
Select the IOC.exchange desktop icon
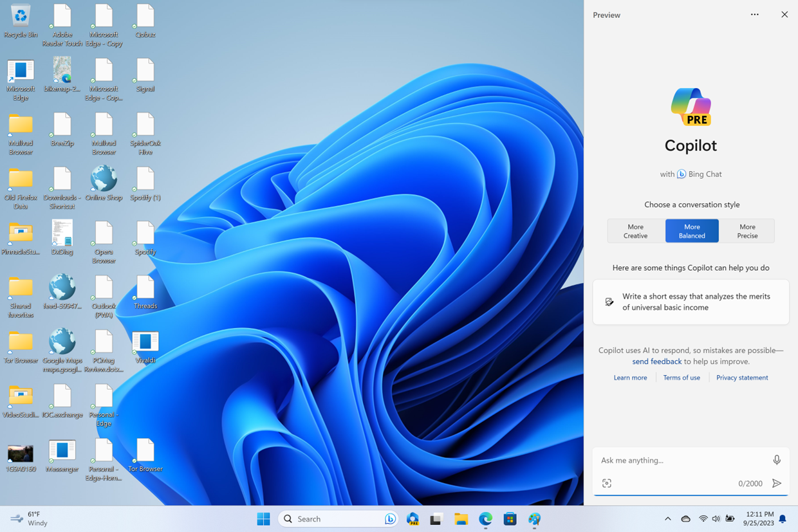(x=62, y=401)
